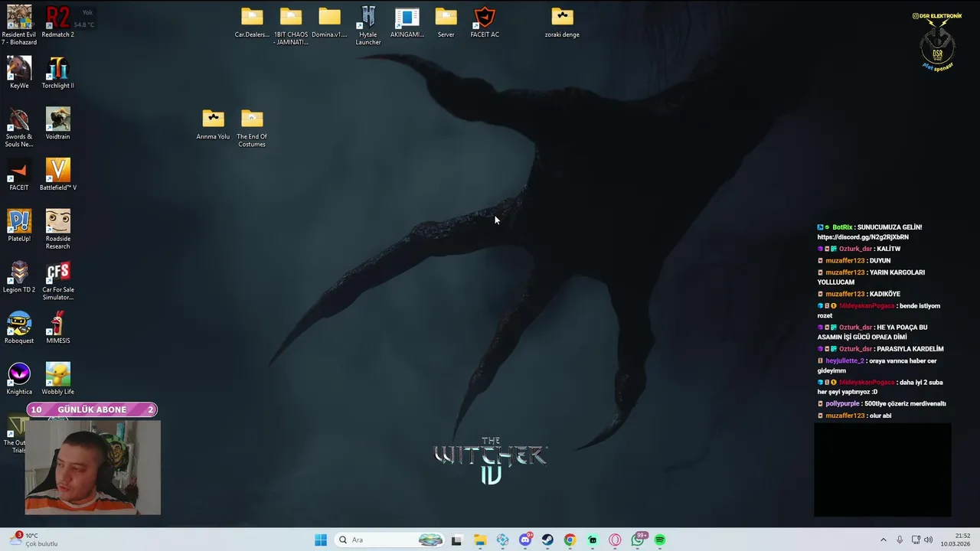Open the discord.gg link in chat
980x551 pixels.
863,237
